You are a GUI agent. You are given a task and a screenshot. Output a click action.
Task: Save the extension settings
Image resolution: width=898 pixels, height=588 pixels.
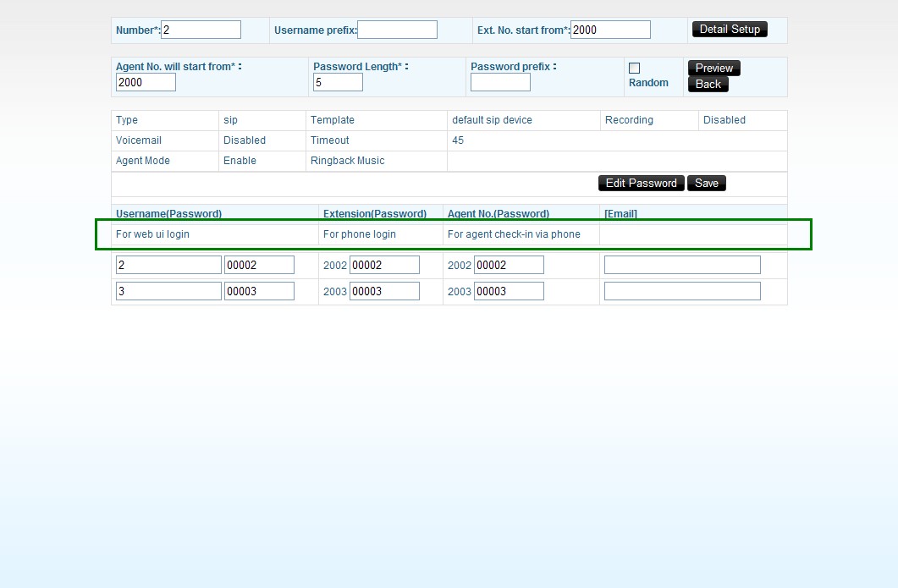click(x=706, y=183)
